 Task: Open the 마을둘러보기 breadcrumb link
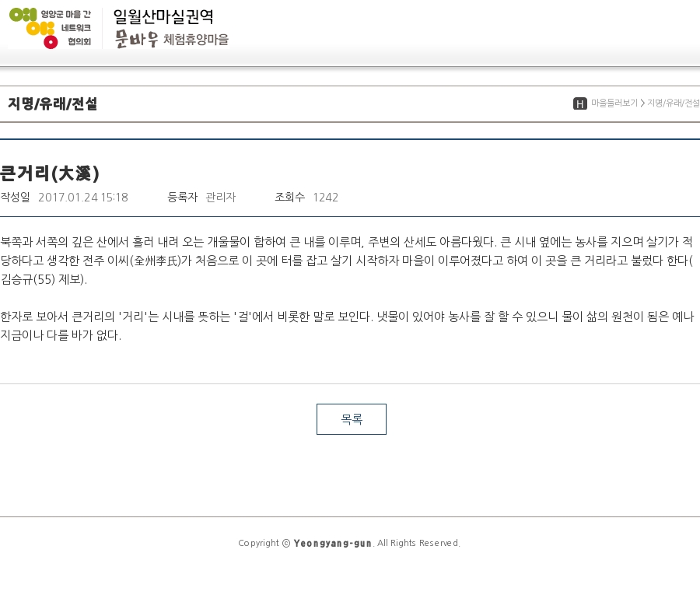coord(614,103)
